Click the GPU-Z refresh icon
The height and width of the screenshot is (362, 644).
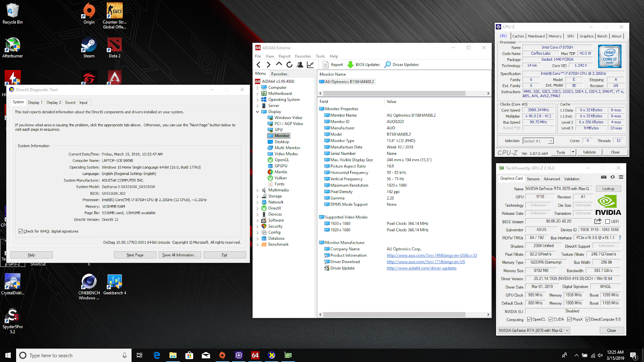(613, 177)
